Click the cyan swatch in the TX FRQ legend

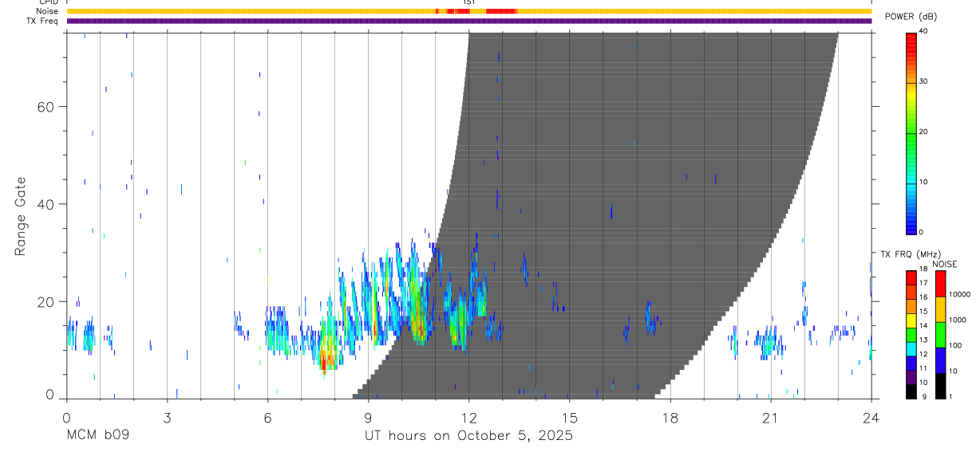pos(911,349)
